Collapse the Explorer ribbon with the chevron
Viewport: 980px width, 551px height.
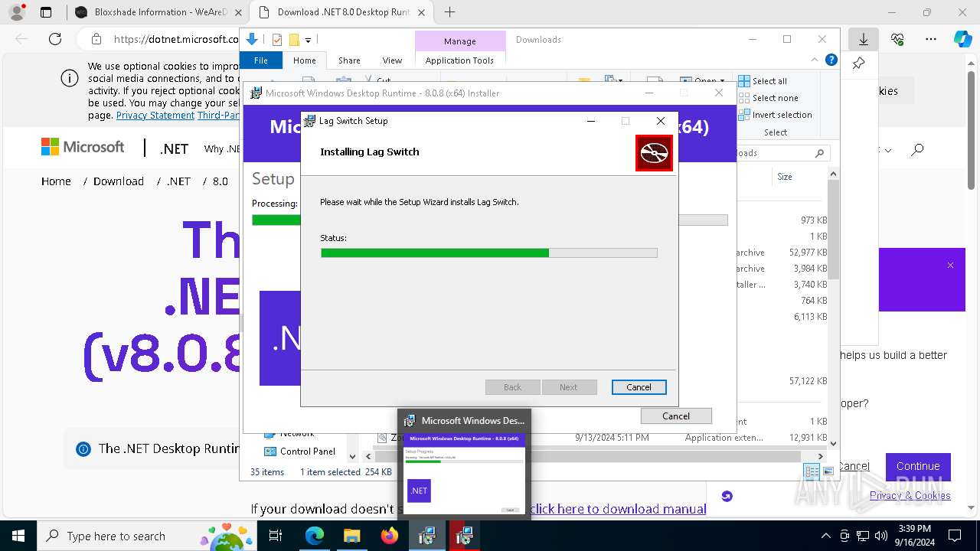pyautogui.click(x=815, y=60)
